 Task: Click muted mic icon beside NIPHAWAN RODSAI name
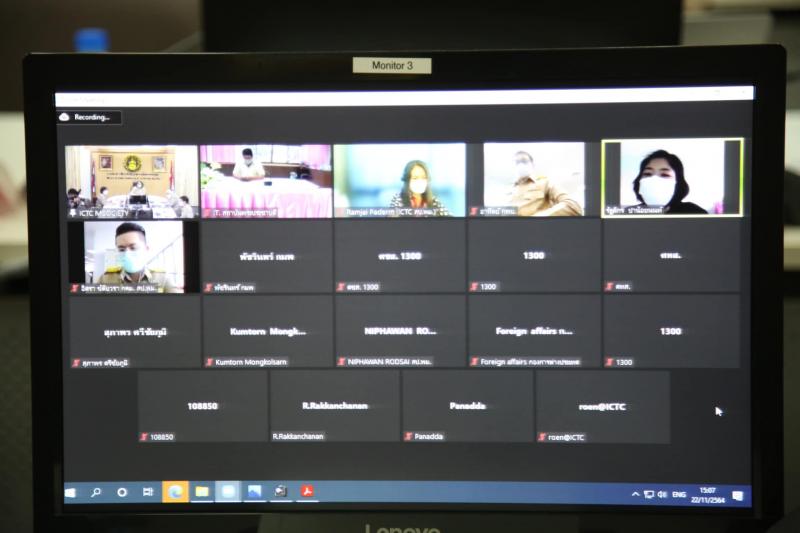click(x=342, y=362)
